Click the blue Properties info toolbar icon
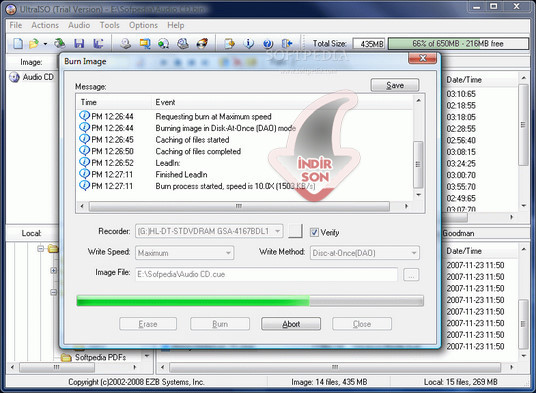 pyautogui.click(x=249, y=43)
